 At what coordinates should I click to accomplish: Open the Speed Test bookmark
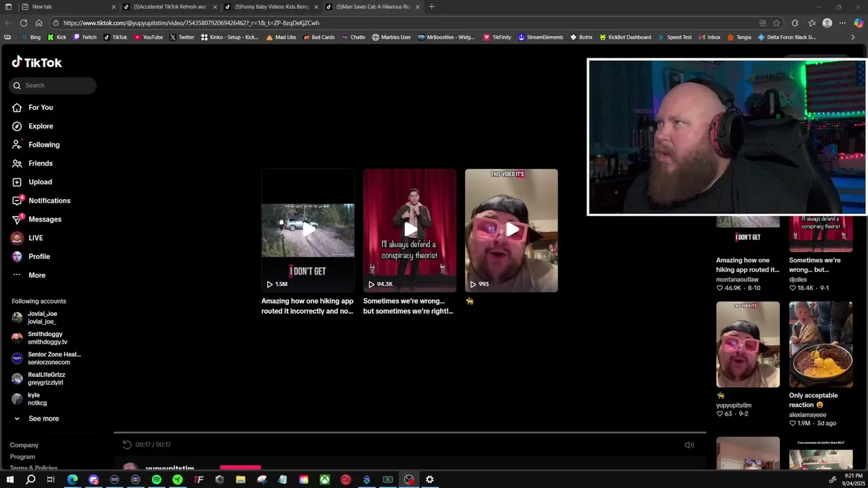pos(674,37)
